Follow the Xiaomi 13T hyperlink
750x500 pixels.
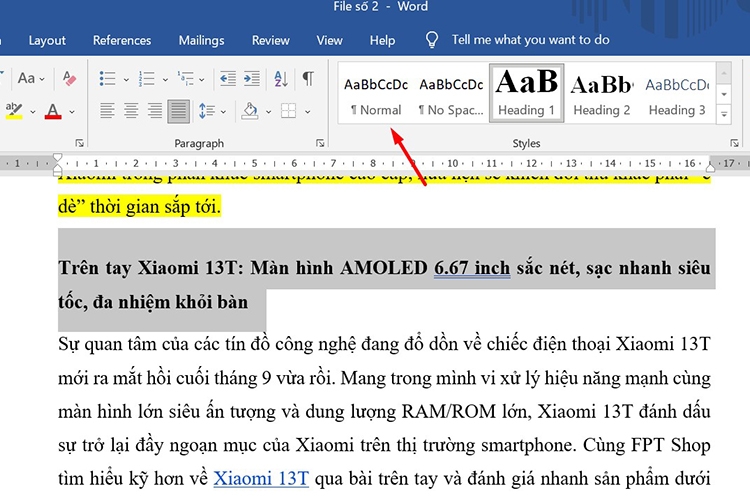coord(261,478)
